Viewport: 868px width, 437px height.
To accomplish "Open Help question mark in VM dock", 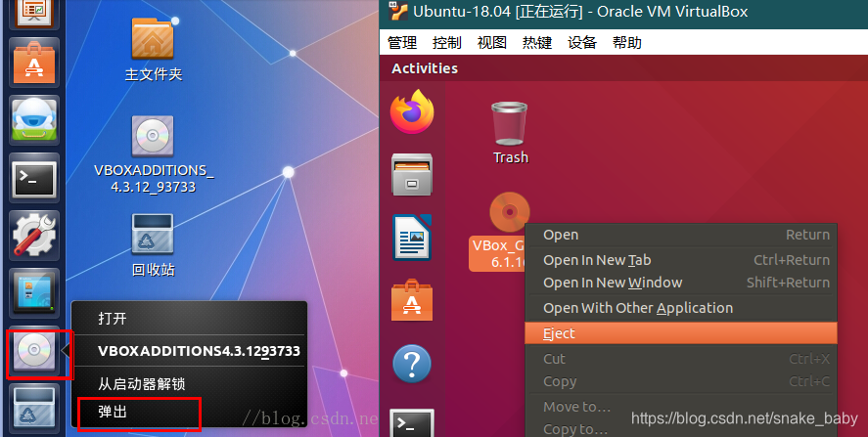I will coord(411,364).
